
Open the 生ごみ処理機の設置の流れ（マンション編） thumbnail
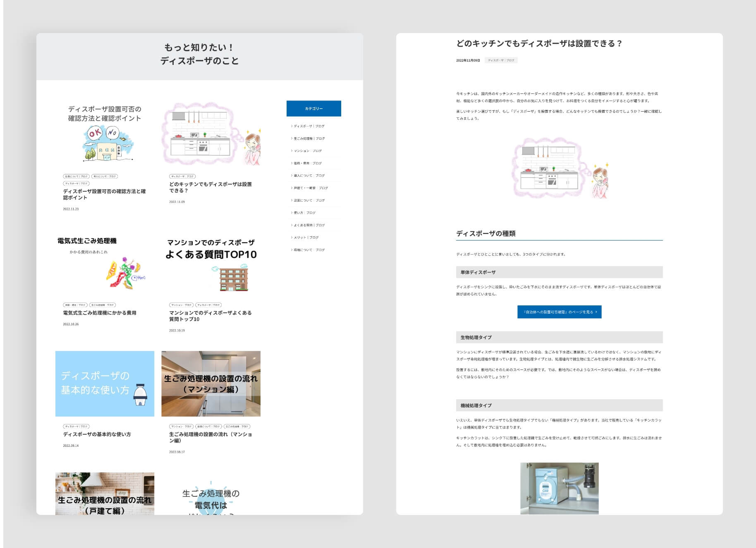tap(211, 384)
